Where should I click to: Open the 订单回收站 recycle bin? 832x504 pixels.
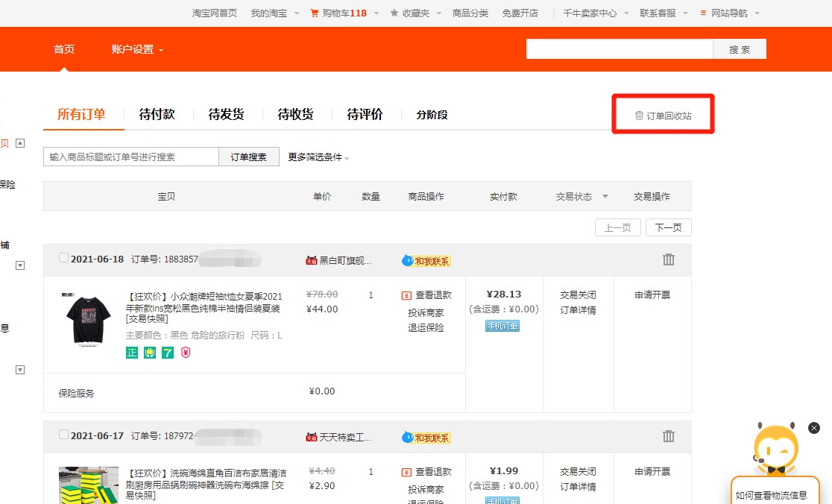coord(664,116)
